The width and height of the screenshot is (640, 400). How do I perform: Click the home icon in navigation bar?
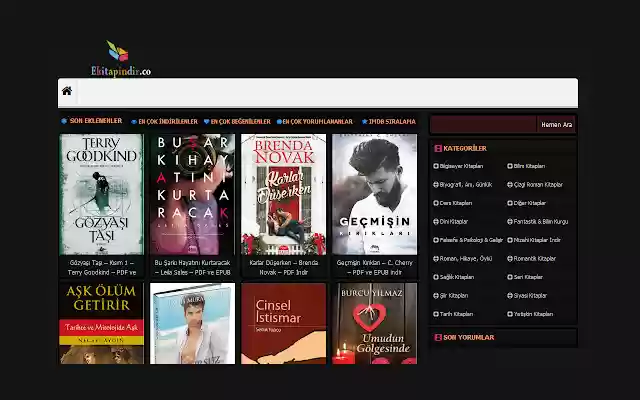point(67,91)
